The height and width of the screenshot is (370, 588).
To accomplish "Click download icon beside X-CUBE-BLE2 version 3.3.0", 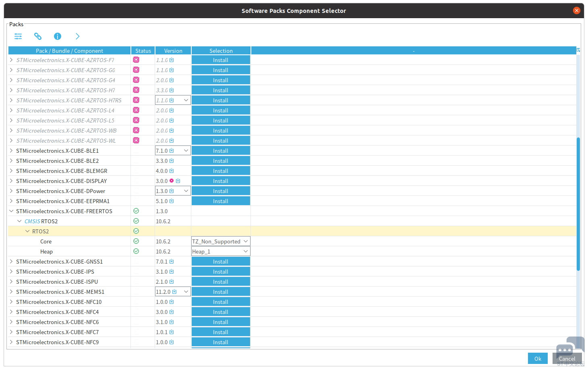I will [x=172, y=160].
